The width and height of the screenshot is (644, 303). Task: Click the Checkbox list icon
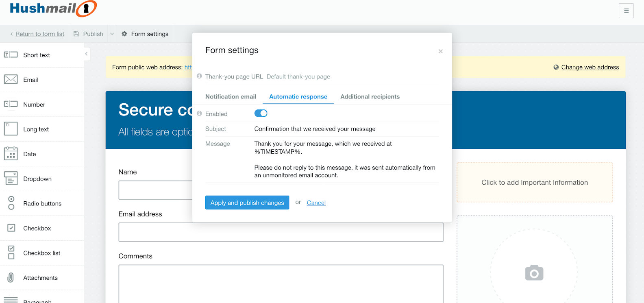point(11,253)
